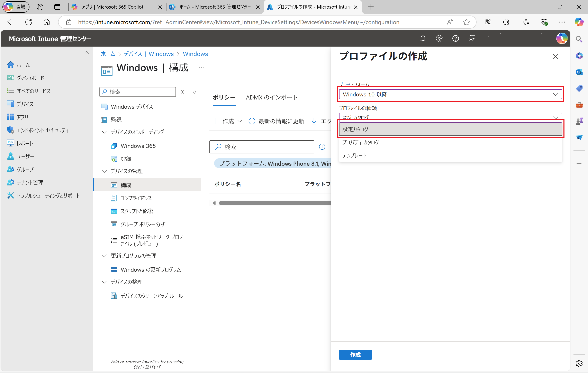Viewport: 588px width, 373px height.
Task: Switch to the ADMX のインポート tab
Action: [272, 97]
